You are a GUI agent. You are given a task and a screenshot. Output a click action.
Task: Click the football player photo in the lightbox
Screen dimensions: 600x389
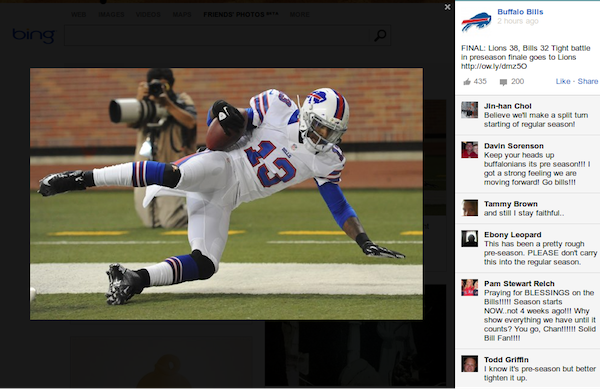(x=227, y=194)
